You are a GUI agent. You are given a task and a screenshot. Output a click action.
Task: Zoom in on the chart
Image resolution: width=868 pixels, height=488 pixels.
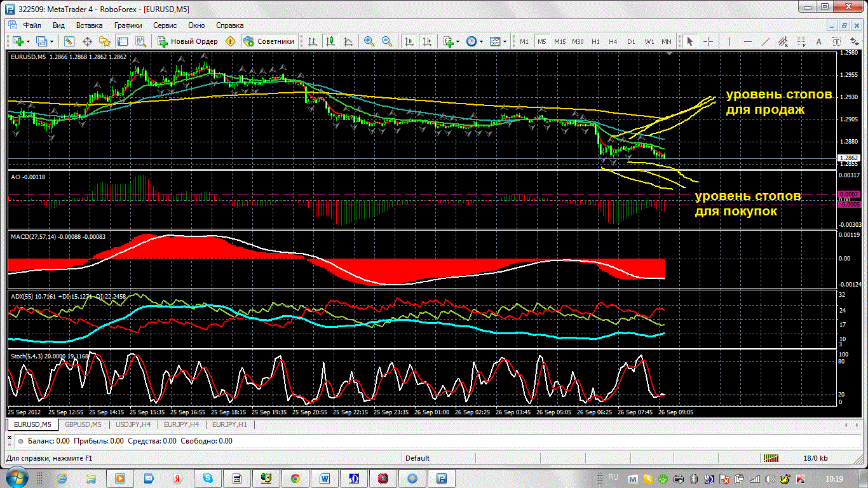tap(369, 41)
